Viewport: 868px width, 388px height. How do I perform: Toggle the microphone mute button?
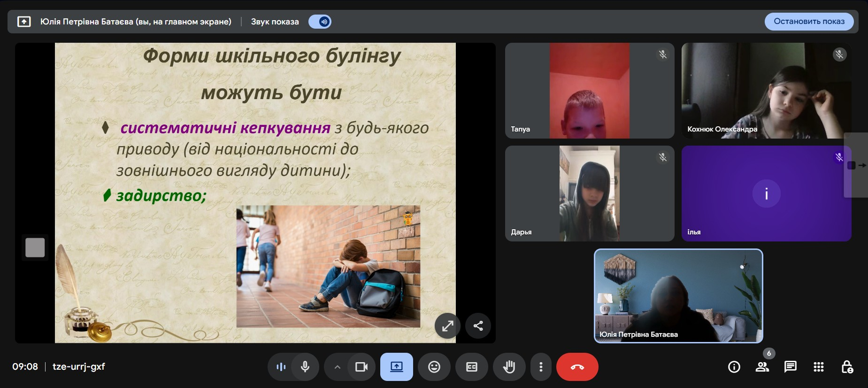point(305,367)
